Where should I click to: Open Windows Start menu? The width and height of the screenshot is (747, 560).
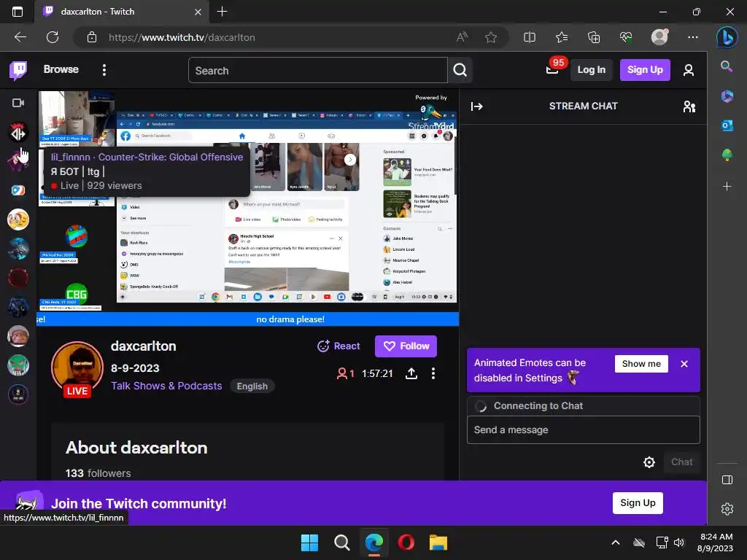click(x=309, y=542)
